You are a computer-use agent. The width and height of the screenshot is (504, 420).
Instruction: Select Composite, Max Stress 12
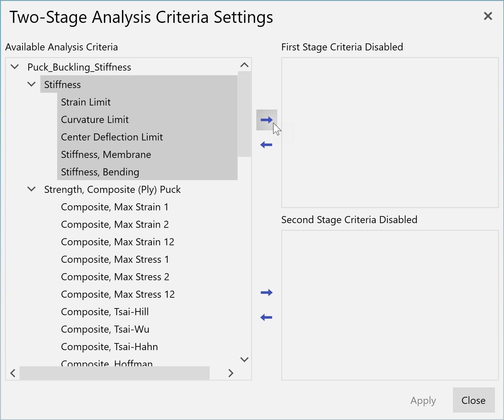(x=118, y=294)
